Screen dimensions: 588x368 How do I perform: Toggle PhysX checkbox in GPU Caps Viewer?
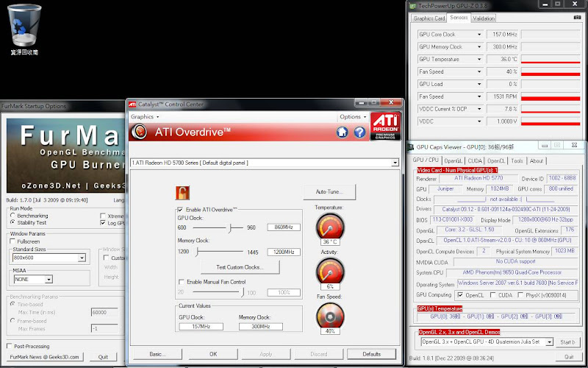point(520,295)
